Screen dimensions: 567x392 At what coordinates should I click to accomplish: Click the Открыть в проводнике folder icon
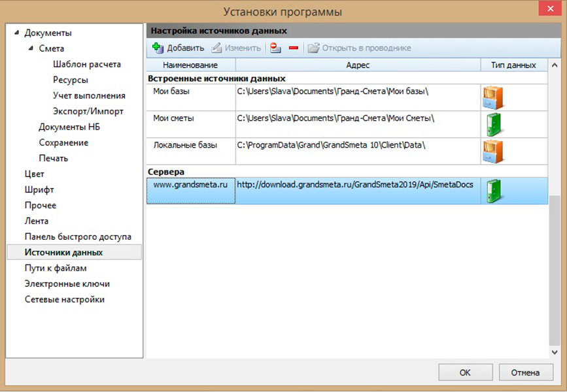[x=313, y=48]
